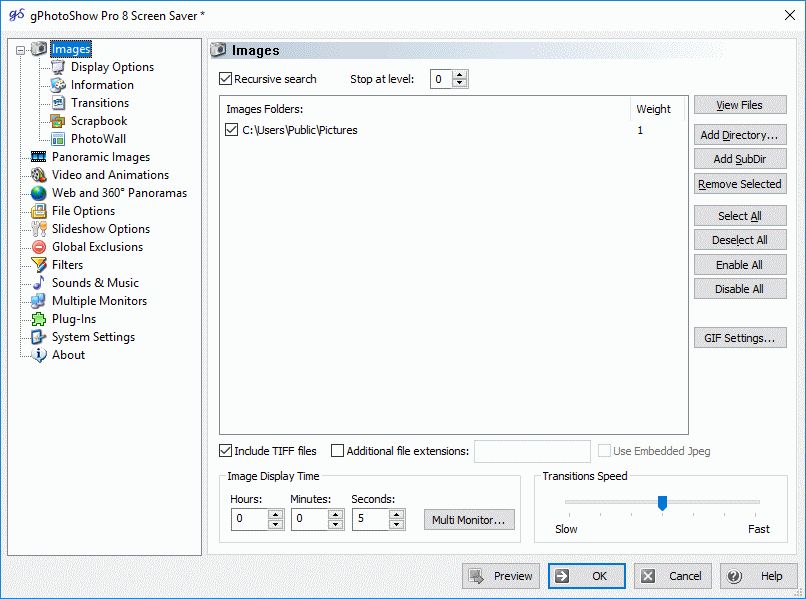
Task: Click Select All button
Action: pos(740,216)
